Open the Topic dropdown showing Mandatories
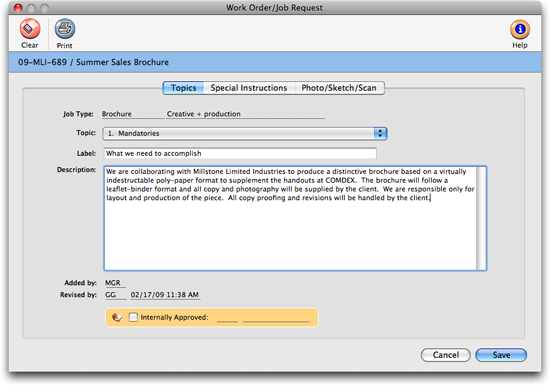The image size is (550, 386). [x=245, y=133]
